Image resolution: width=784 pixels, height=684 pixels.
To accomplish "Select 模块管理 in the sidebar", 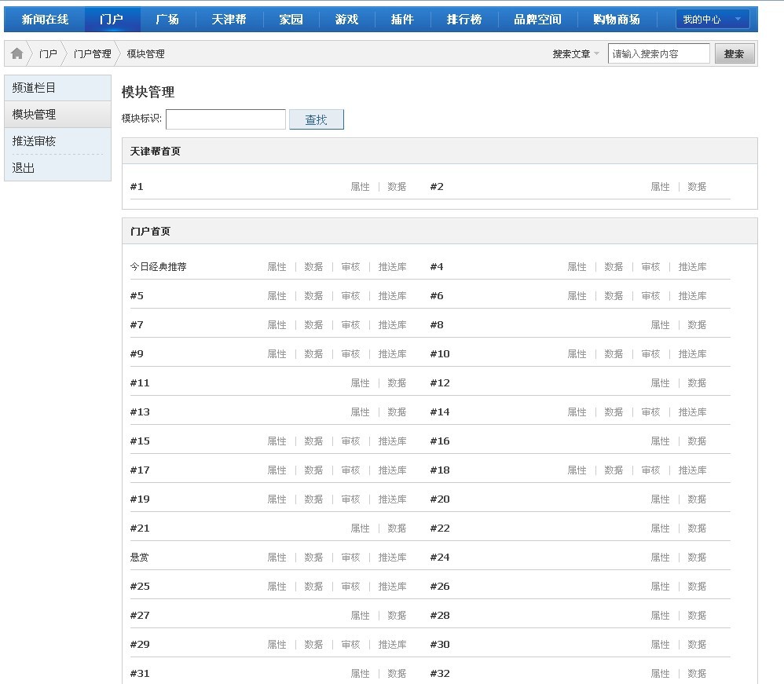I will click(57, 115).
